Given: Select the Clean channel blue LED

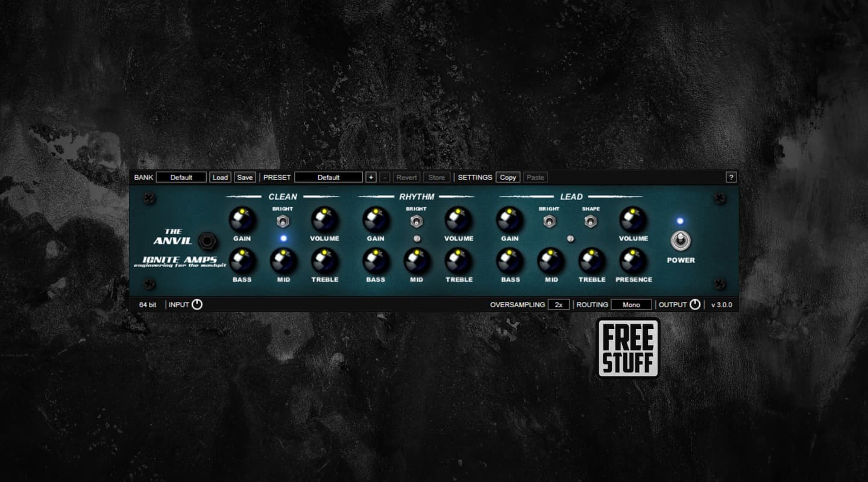Looking at the screenshot, I should point(283,239).
